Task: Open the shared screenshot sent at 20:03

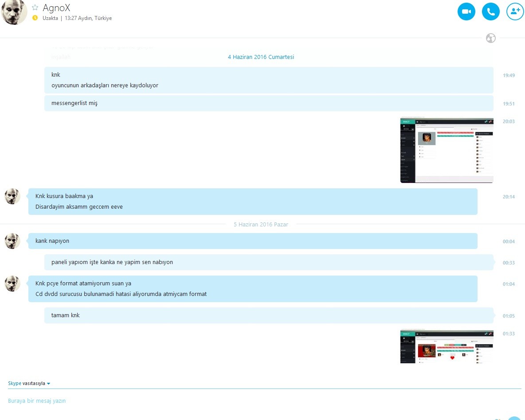Action: click(x=447, y=150)
